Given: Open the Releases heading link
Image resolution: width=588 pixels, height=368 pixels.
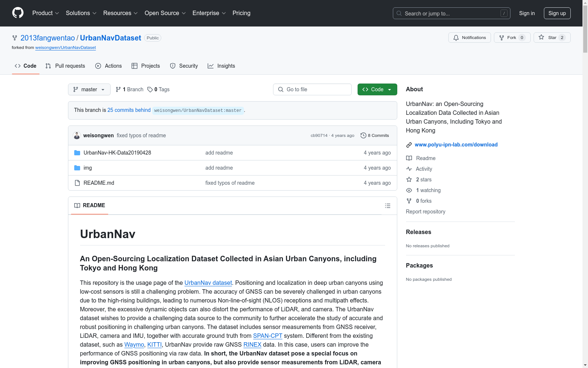Looking at the screenshot, I should point(419,232).
